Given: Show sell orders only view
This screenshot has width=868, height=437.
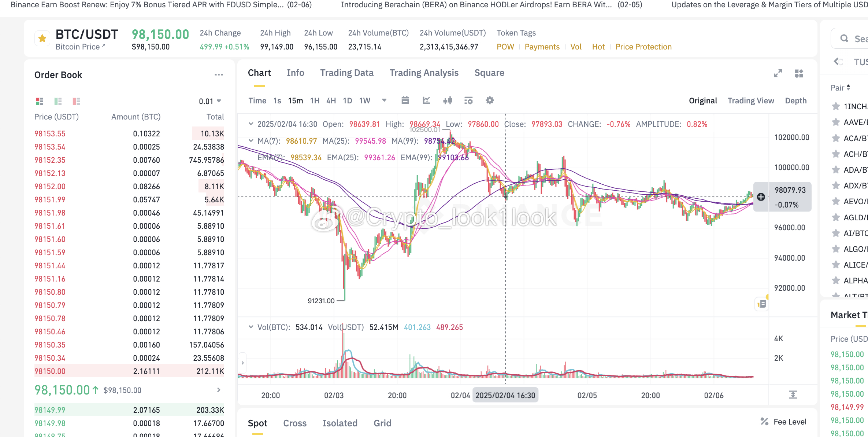Looking at the screenshot, I should (x=76, y=101).
